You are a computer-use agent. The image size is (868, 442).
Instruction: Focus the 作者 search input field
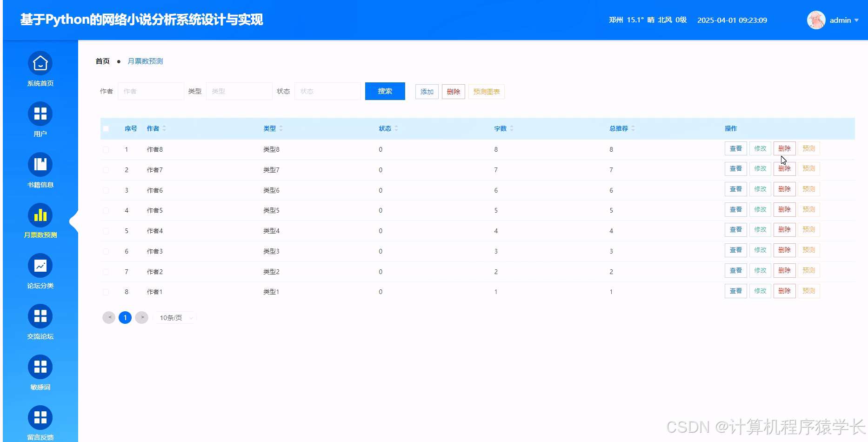click(151, 91)
